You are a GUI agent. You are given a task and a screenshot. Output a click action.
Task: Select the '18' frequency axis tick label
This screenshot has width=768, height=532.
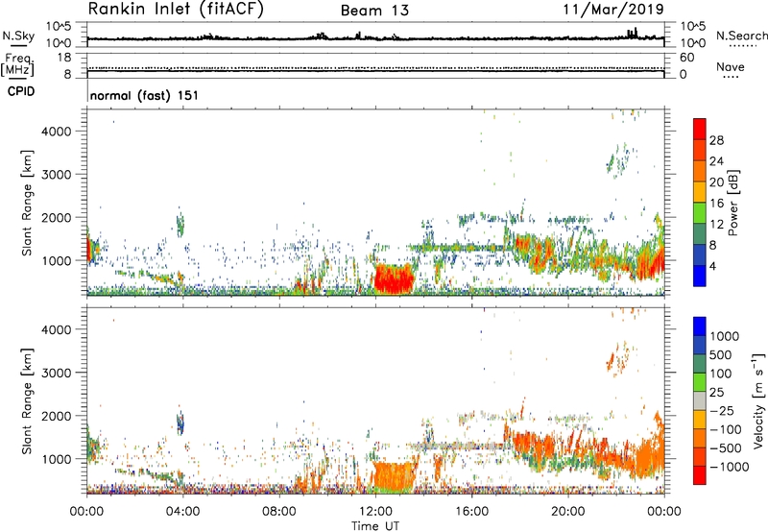point(64,58)
